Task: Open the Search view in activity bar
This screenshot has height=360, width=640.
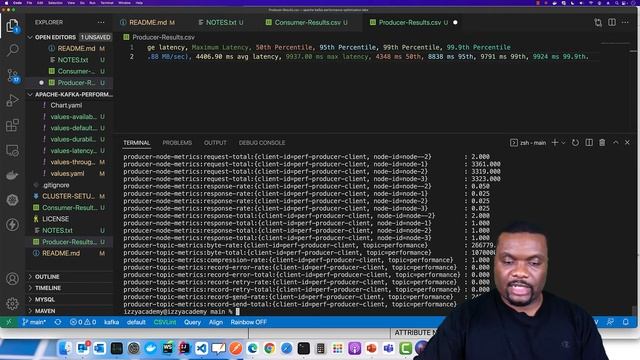Action: [12, 50]
